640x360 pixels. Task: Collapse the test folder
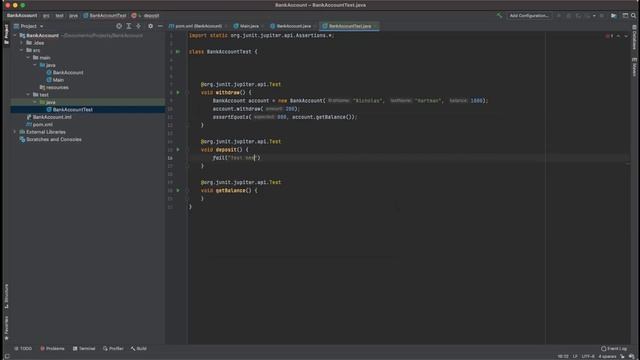[x=28, y=95]
